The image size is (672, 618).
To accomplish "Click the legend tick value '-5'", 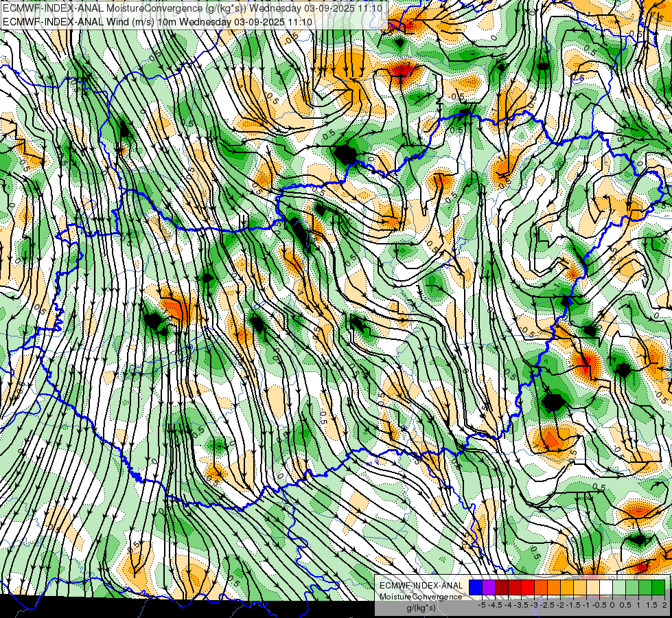I will pyautogui.click(x=482, y=605).
